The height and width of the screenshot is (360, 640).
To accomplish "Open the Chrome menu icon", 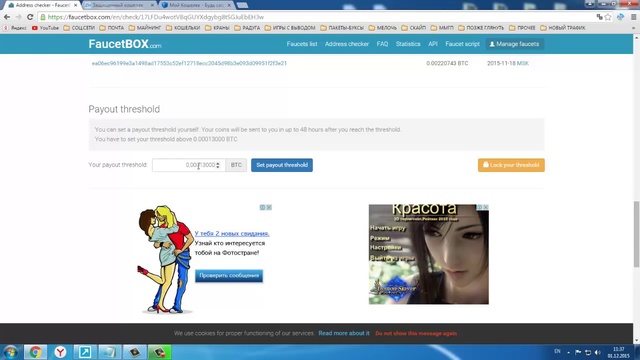I will pyautogui.click(x=633, y=17).
